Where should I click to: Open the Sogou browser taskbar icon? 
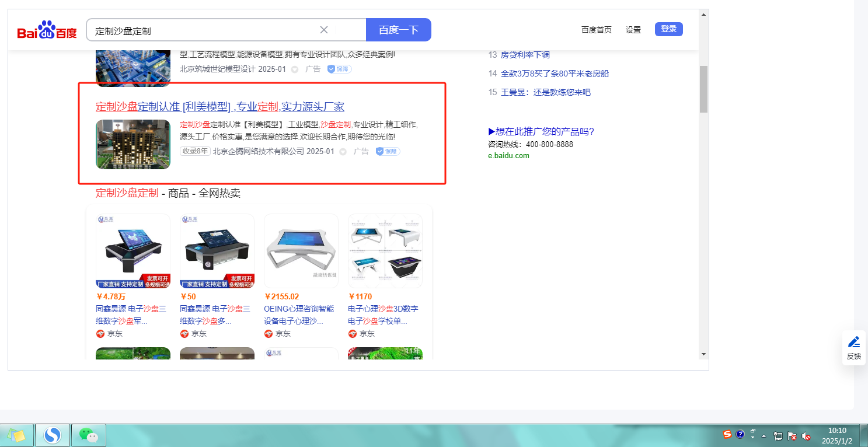(53, 435)
